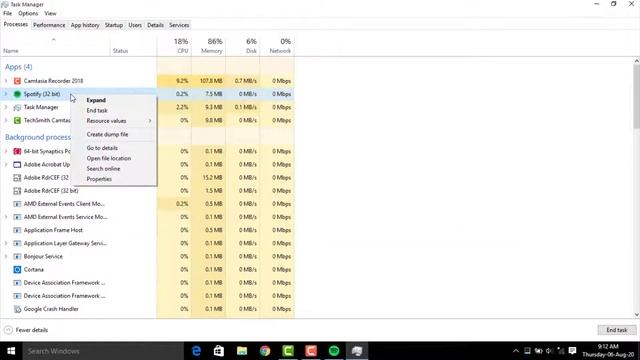Expand the Spotify (32 bit) process group

pyautogui.click(x=6, y=94)
